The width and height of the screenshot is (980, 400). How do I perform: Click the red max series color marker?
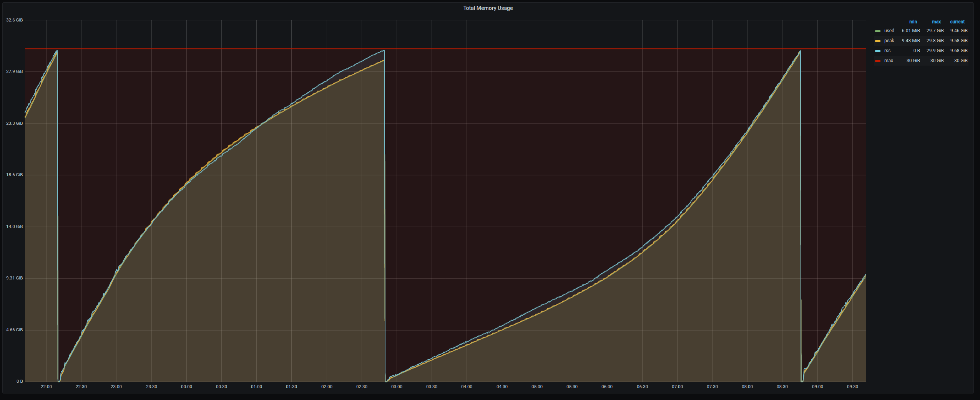(x=878, y=60)
